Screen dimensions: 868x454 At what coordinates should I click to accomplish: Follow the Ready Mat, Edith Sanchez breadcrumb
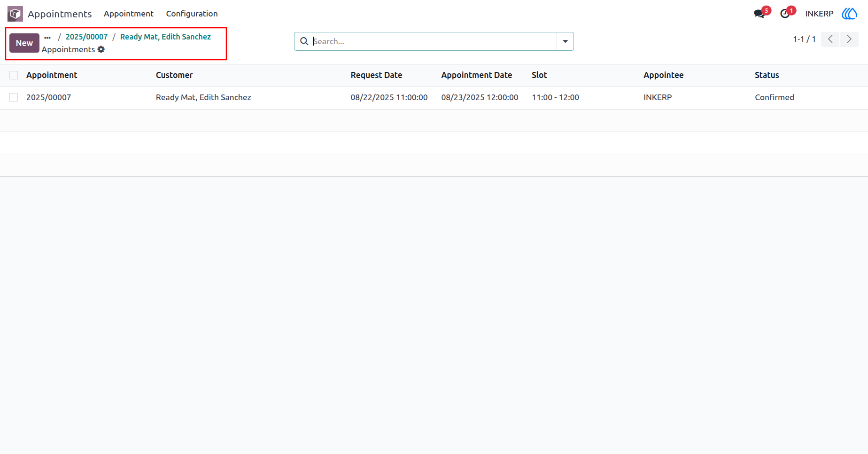coord(165,37)
